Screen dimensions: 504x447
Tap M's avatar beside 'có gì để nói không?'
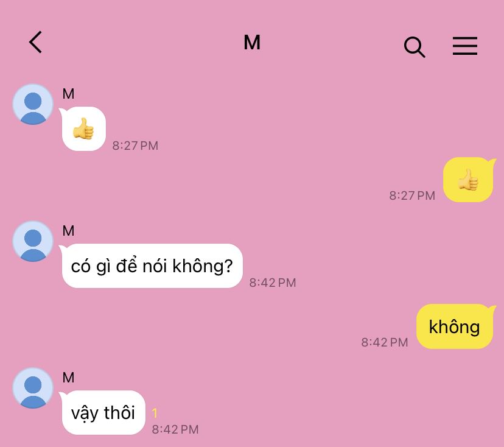coord(33,241)
